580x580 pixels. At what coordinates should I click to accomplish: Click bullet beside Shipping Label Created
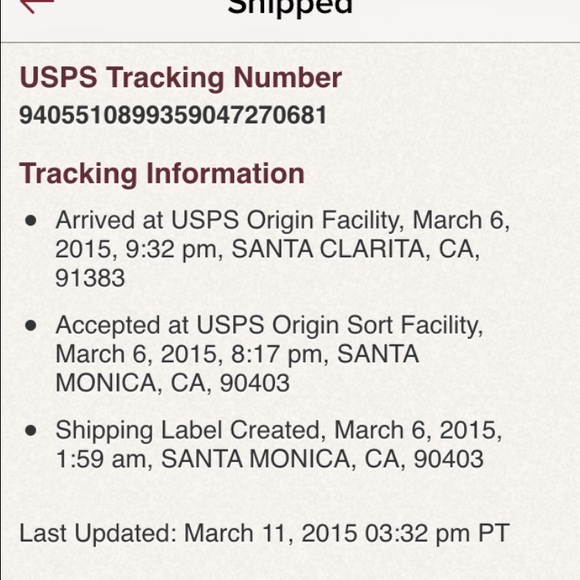pos(31,431)
